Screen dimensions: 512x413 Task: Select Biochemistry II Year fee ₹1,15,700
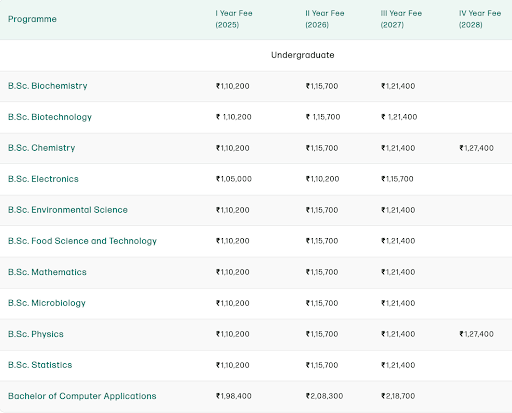click(322, 86)
